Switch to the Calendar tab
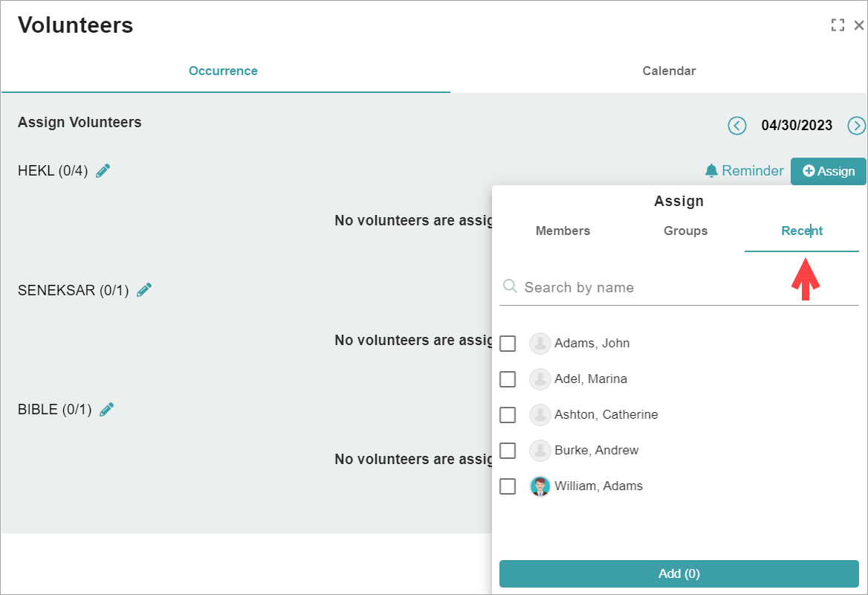Screen dimensions: 868x595 coord(669,71)
